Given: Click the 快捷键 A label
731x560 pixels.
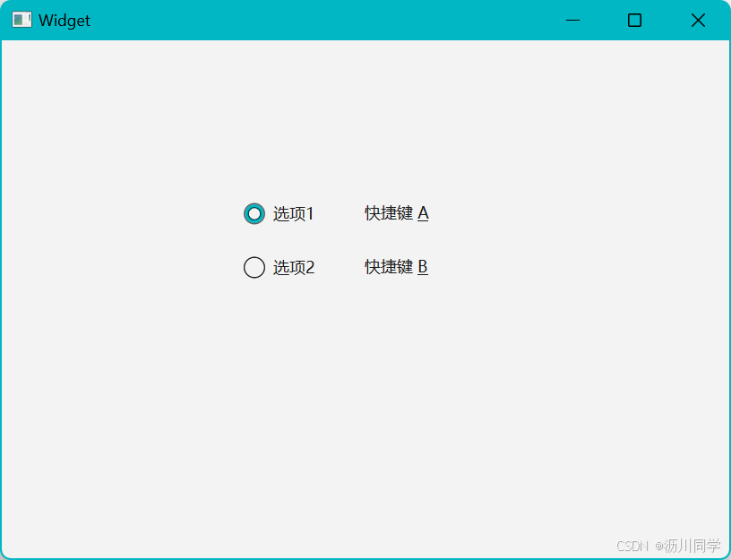Looking at the screenshot, I should coord(396,213).
